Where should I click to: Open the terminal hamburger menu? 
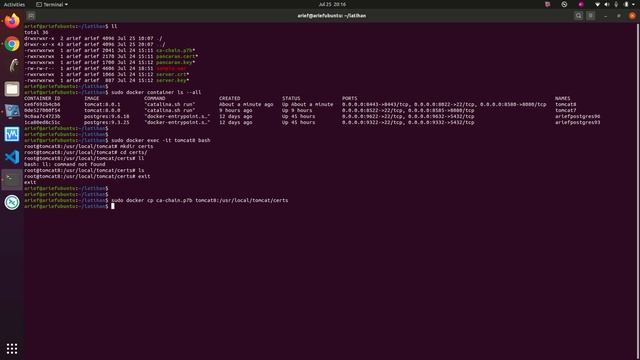[x=591, y=16]
